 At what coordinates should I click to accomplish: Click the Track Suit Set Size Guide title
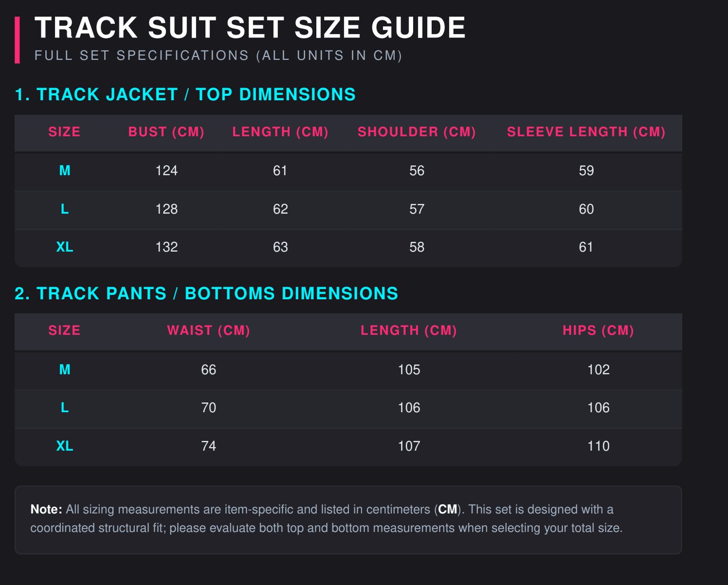pos(250,27)
